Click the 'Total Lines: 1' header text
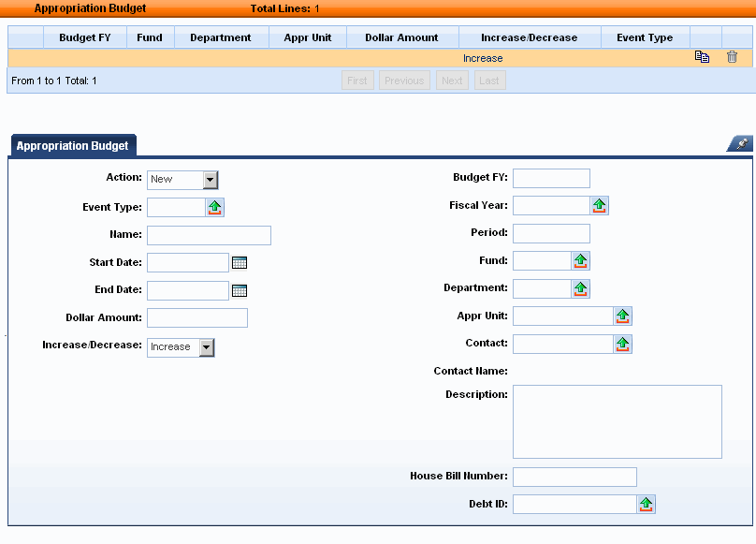This screenshot has width=756, height=544. [284, 8]
